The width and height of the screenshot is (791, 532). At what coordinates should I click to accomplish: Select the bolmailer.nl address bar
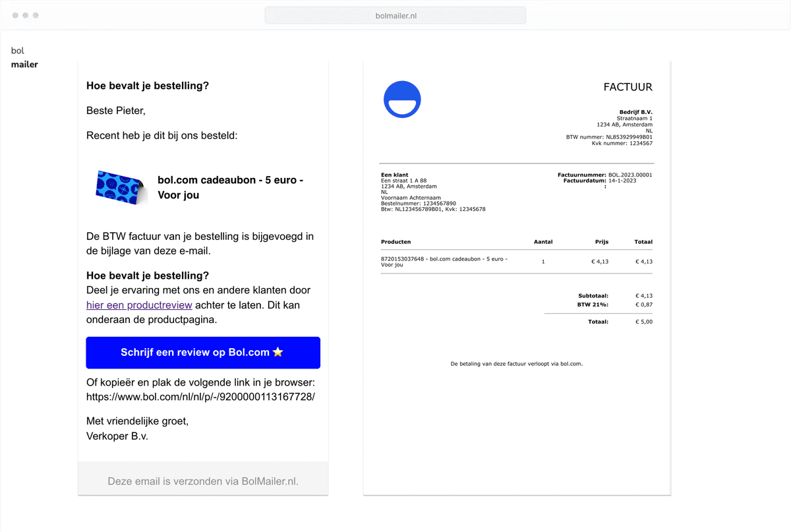click(x=395, y=15)
